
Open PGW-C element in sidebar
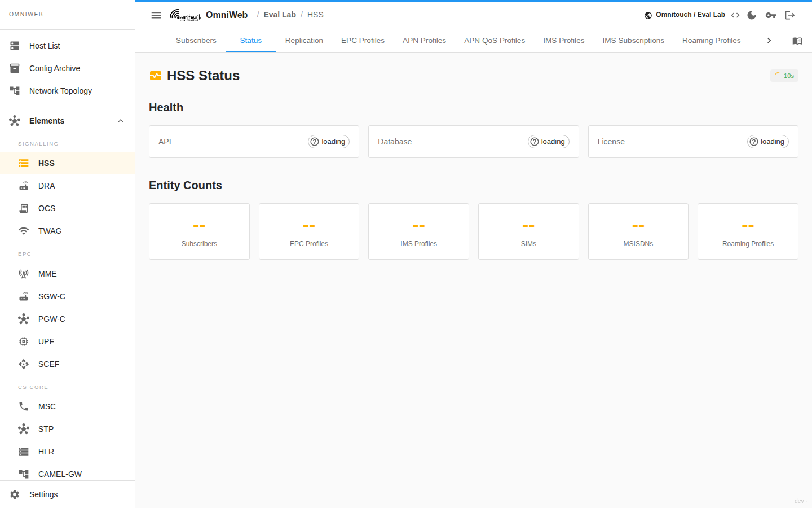(68, 319)
